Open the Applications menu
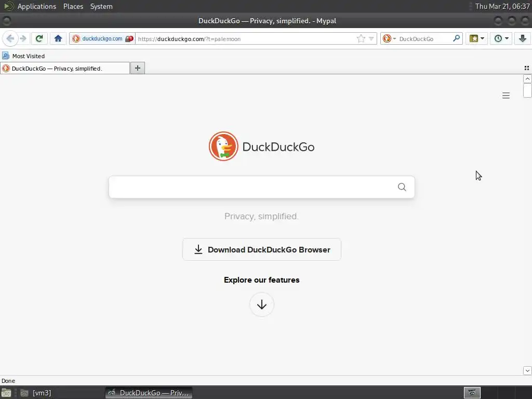The height and width of the screenshot is (399, 532). (37, 6)
